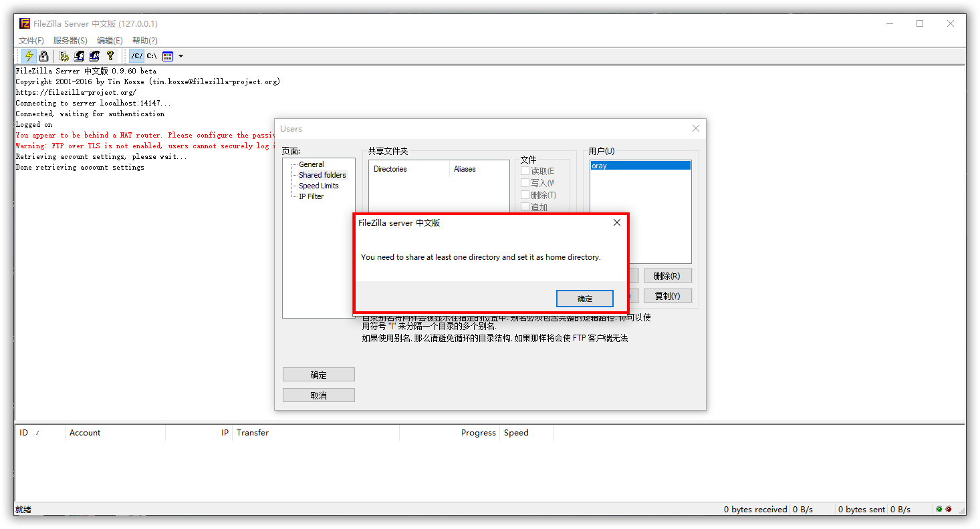Screen dimensions: 980x529
Task: Click the Transfer column header
Action: [x=316, y=433]
